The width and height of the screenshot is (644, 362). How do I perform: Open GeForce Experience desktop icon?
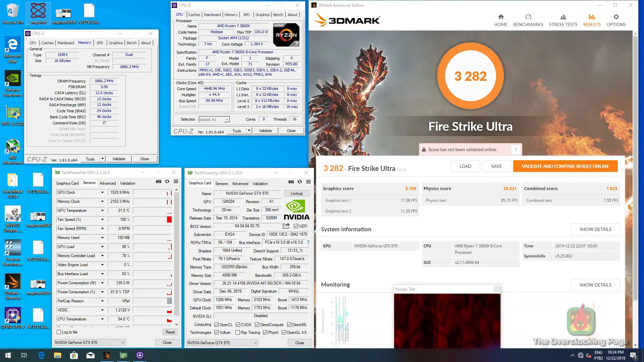[x=12, y=83]
